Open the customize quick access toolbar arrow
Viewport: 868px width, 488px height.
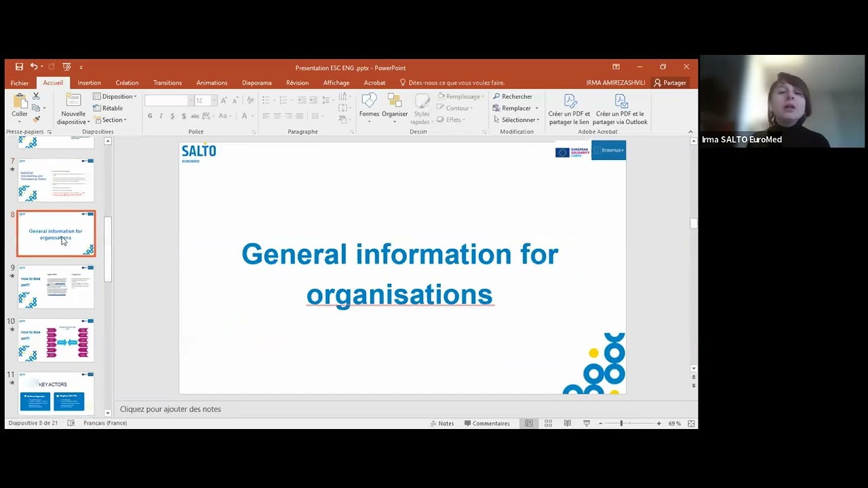point(81,67)
